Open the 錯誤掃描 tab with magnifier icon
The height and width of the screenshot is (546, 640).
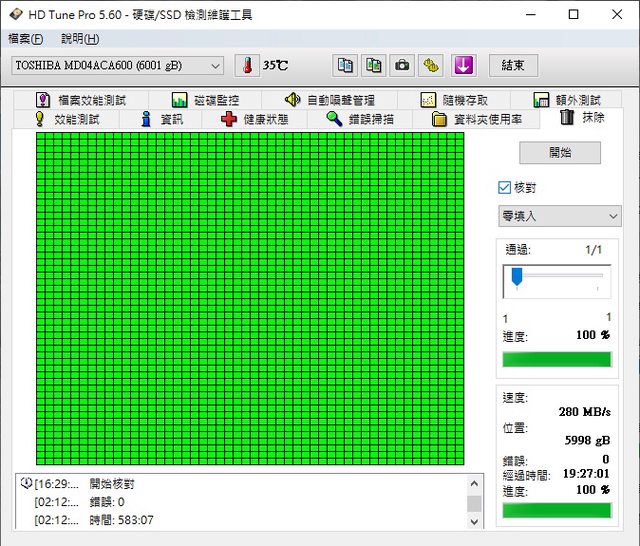pyautogui.click(x=360, y=119)
